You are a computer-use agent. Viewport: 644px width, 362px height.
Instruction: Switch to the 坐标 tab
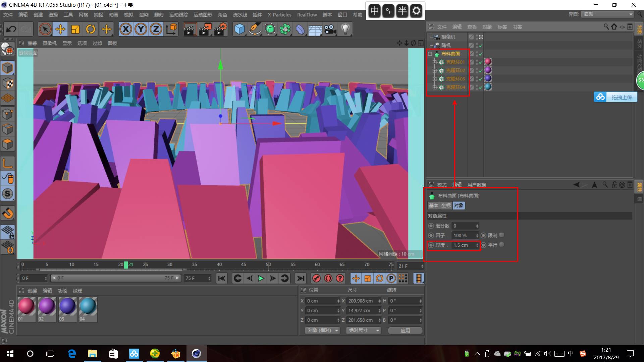click(446, 205)
